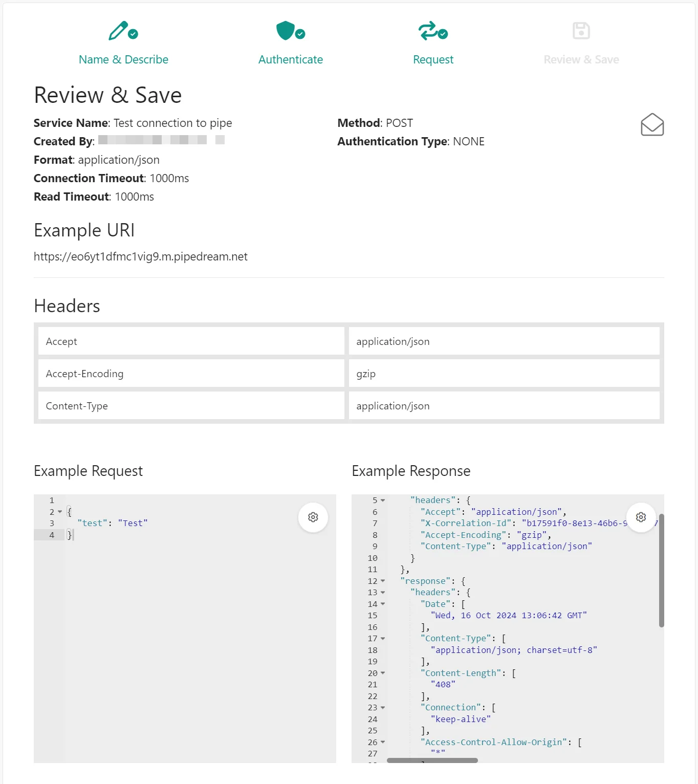The image size is (698, 784).
Task: Click the Content-Type header name field
Action: click(191, 405)
